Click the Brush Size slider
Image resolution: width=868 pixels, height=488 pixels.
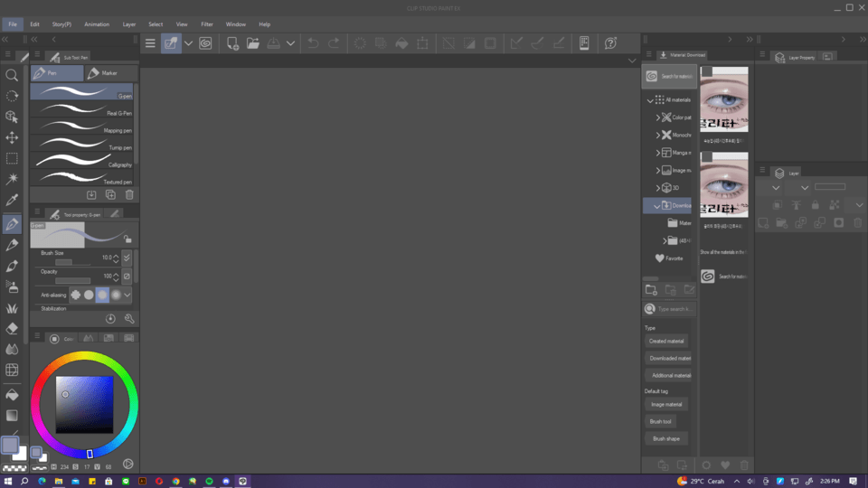(72, 262)
